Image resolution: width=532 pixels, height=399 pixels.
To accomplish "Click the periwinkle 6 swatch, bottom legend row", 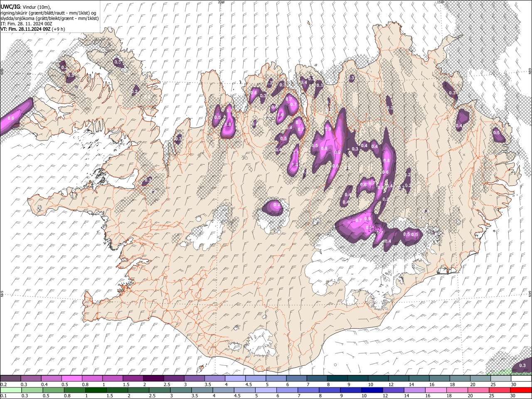I will [x=287, y=390].
